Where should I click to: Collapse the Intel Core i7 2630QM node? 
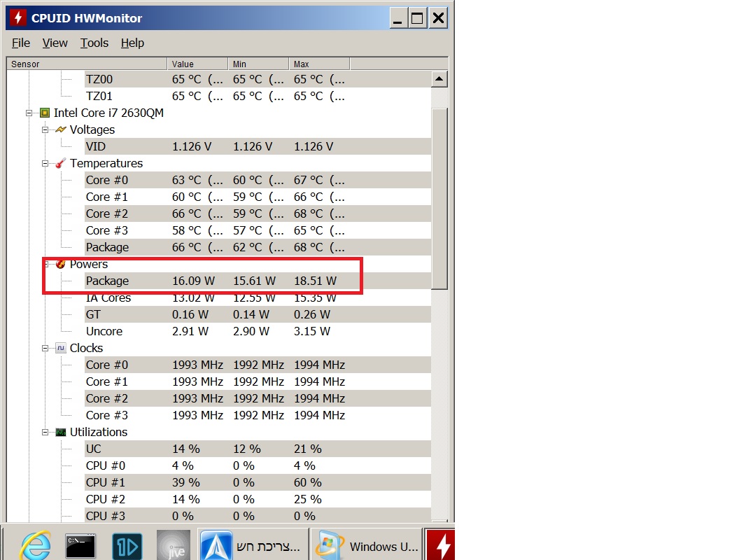29,113
